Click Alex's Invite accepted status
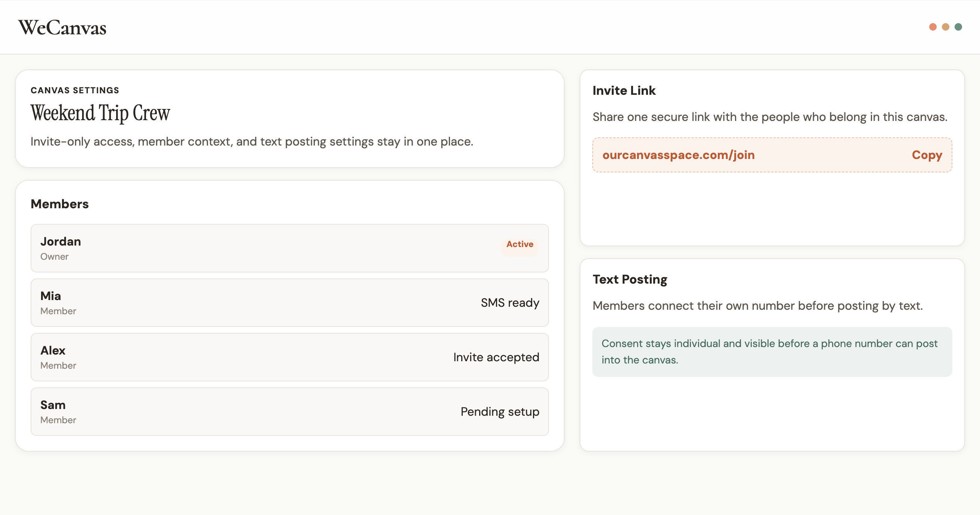 click(496, 357)
